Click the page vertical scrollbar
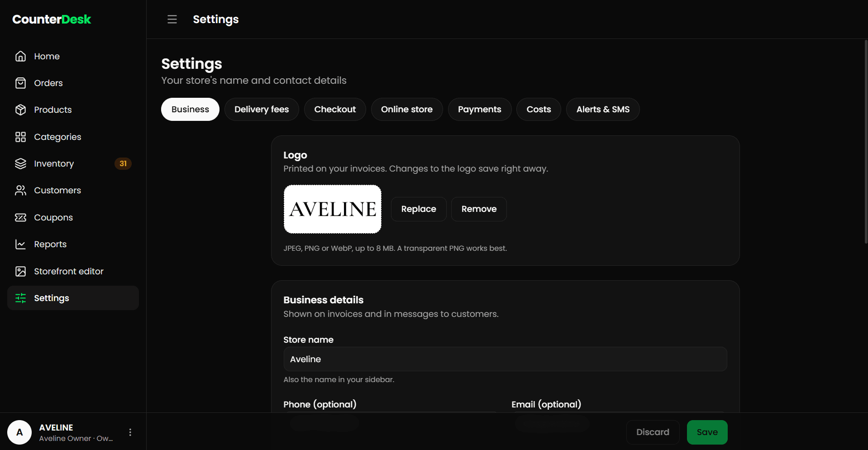The image size is (868, 450). pos(866,142)
